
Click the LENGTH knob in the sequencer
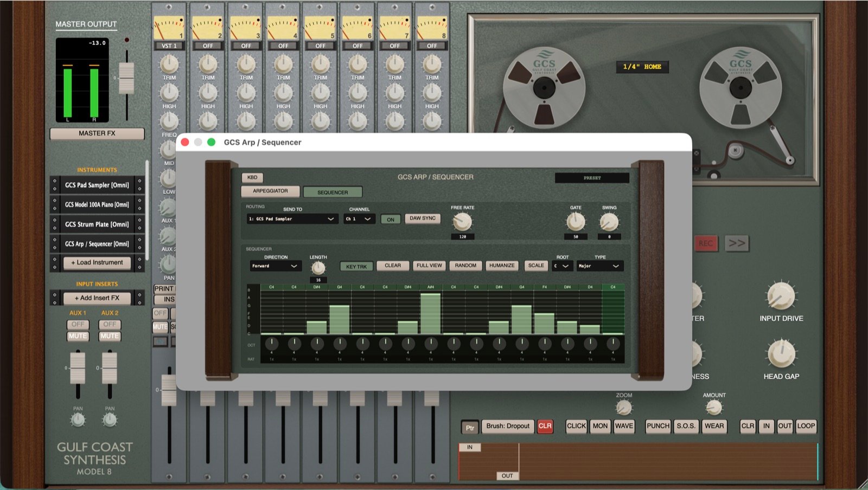pos(318,268)
